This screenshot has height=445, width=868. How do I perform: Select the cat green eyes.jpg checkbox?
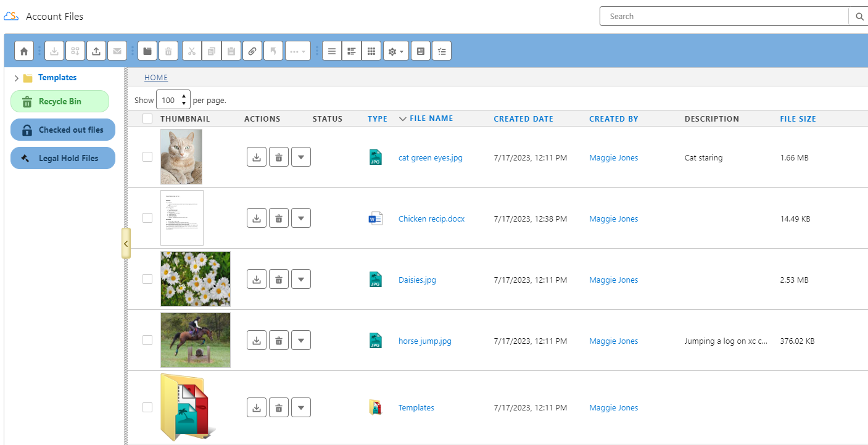(x=147, y=157)
